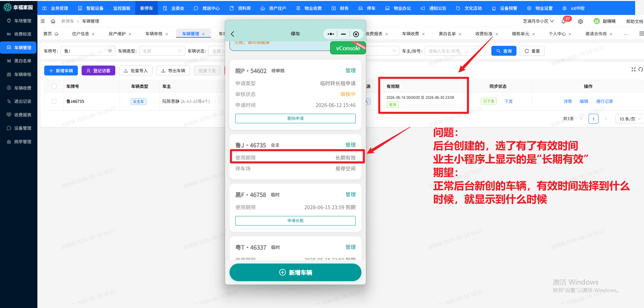This screenshot has width=644, height=308.
Task: Open 进出记录 in the left sidebar
Action: (19, 101)
